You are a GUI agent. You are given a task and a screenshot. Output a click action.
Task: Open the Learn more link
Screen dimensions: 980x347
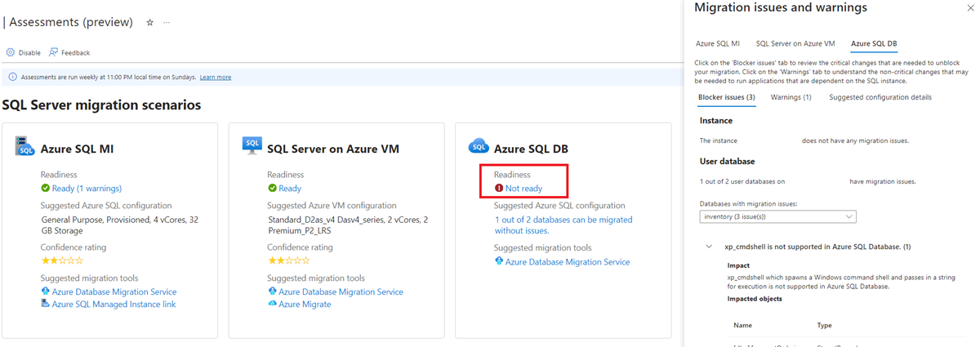[216, 77]
